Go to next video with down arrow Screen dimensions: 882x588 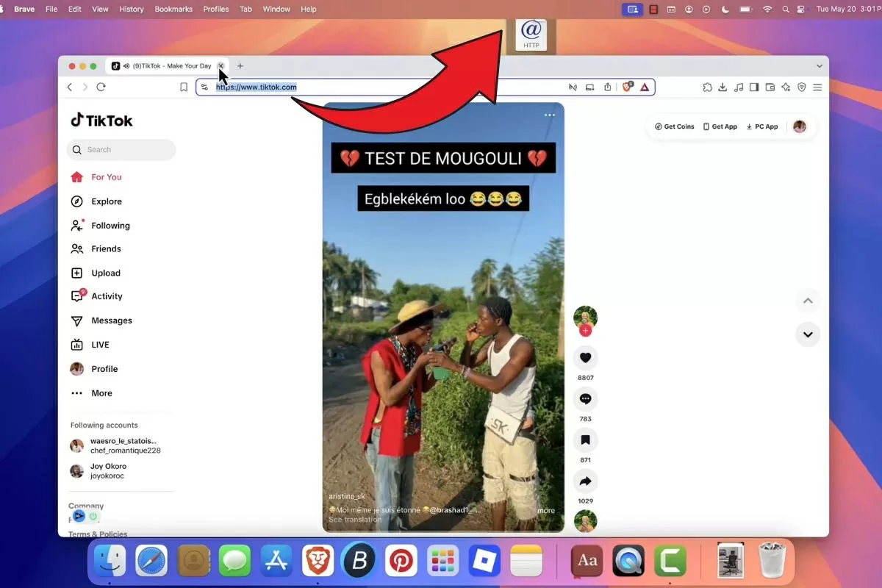(x=807, y=334)
